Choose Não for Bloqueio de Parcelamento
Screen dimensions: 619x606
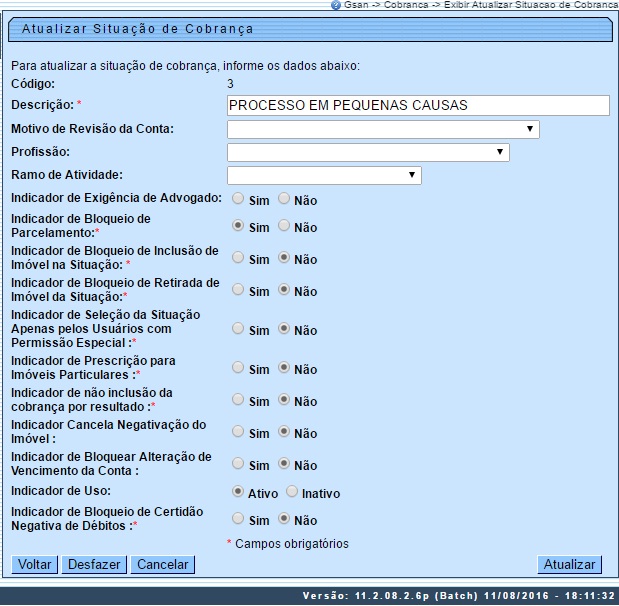click(x=284, y=226)
